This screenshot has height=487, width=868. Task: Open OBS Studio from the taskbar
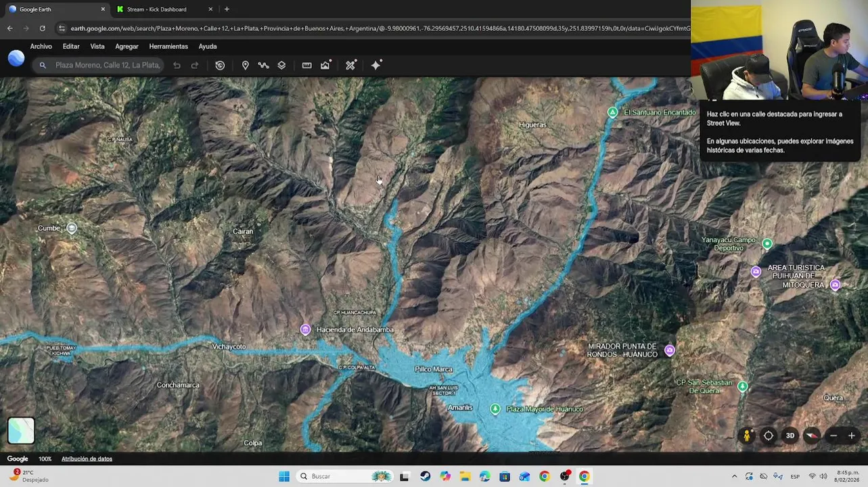pyautogui.click(x=564, y=477)
